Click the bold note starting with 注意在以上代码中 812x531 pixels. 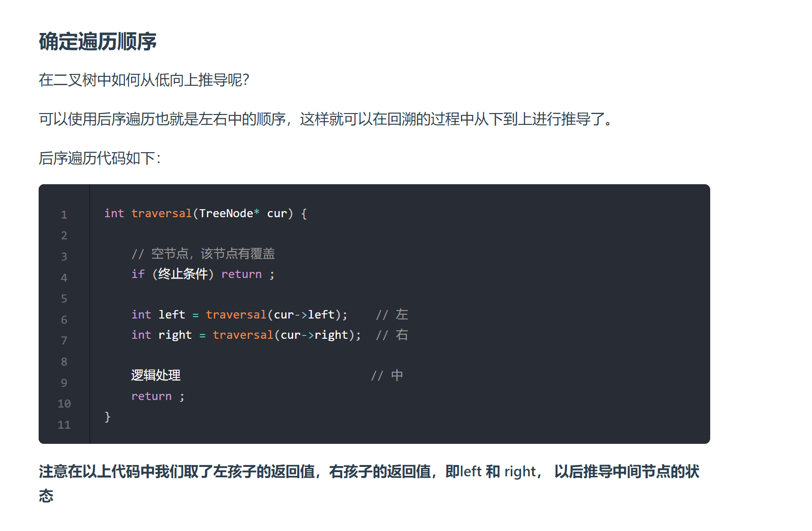click(x=369, y=472)
